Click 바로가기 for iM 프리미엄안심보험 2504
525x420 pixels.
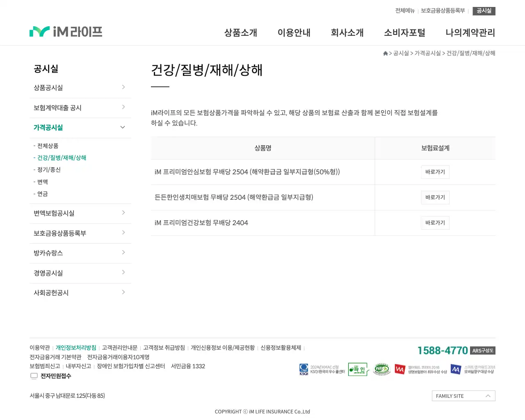point(435,172)
